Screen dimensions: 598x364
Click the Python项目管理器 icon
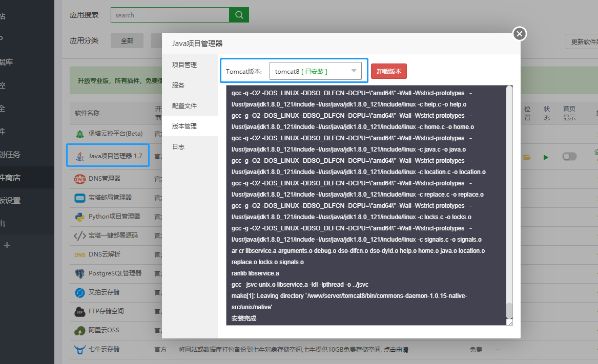79,217
